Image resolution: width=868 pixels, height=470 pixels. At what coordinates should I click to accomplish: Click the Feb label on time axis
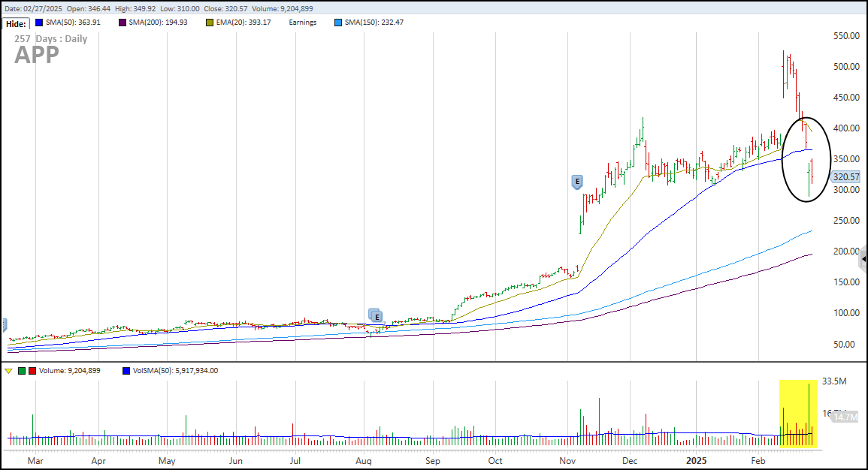pos(758,460)
